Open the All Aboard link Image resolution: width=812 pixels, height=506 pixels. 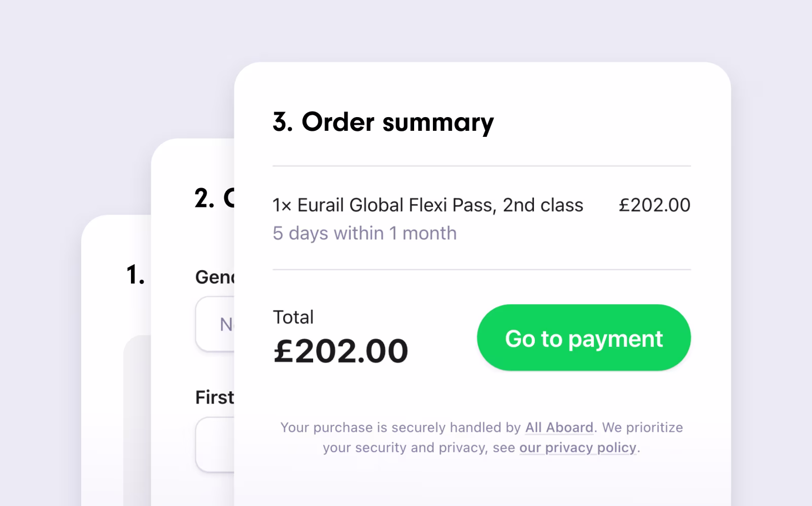(558, 427)
